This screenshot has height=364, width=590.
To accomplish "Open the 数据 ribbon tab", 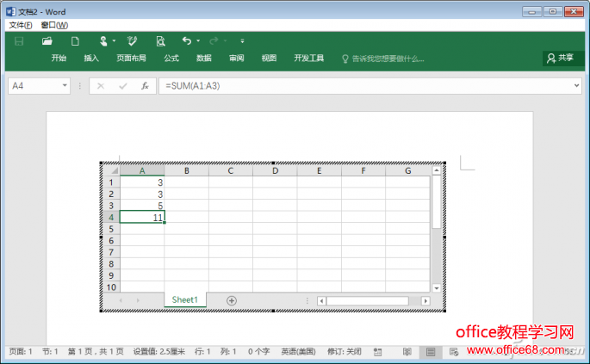I will [204, 58].
